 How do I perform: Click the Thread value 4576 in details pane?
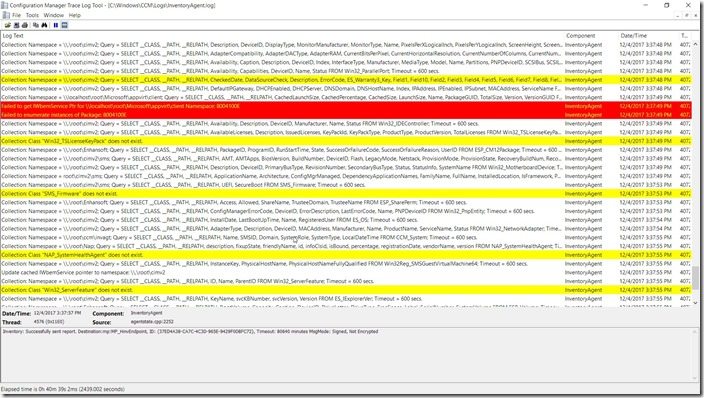pos(49,322)
